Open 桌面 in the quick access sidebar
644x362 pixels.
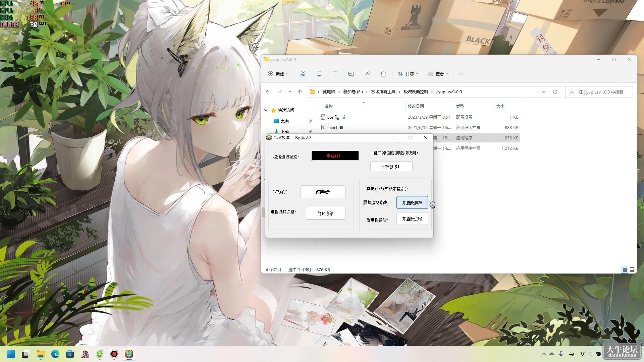285,121
